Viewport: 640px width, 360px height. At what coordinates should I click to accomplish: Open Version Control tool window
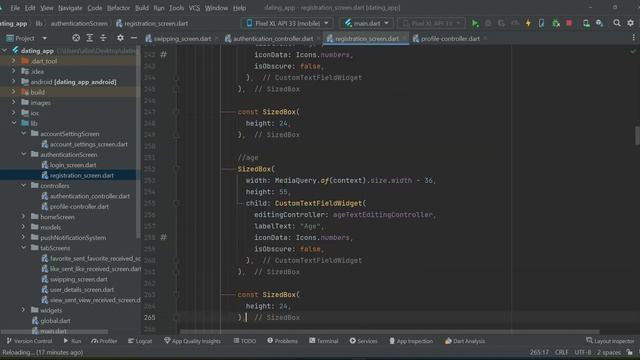(29, 341)
